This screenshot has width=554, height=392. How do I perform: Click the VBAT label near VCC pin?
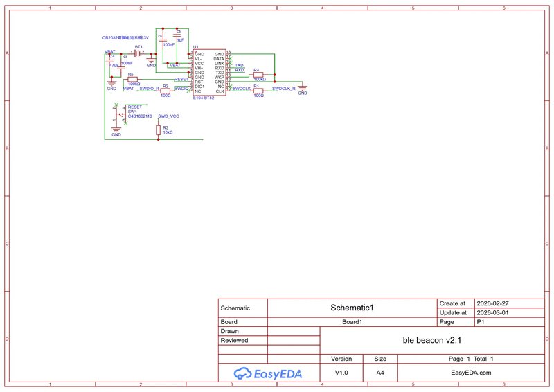pos(175,65)
